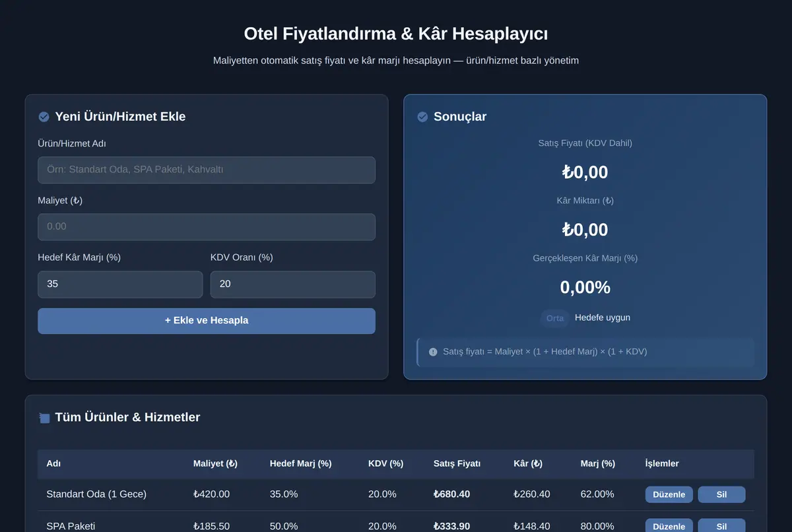Click the 50.0% target margin cell
The width and height of the screenshot is (792, 532).
[284, 526]
